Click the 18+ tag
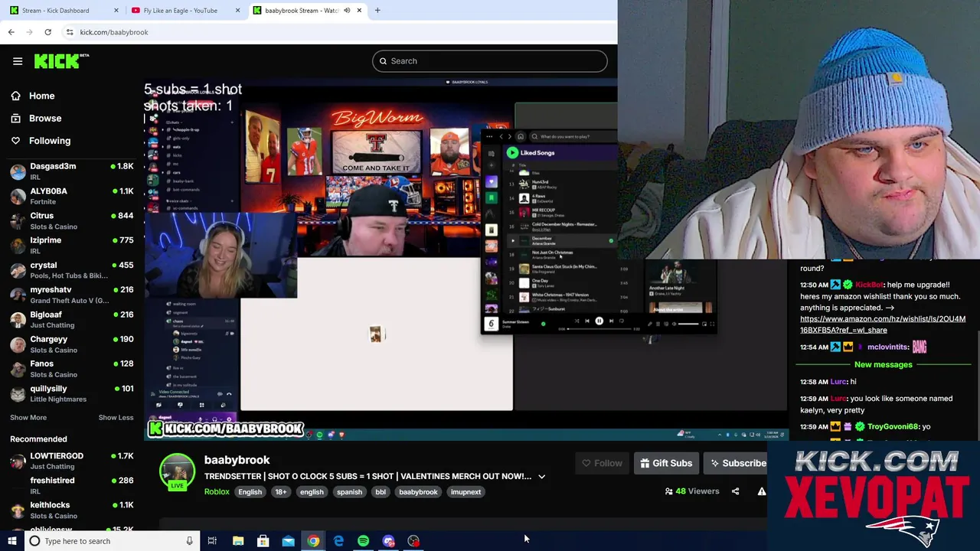 point(281,492)
